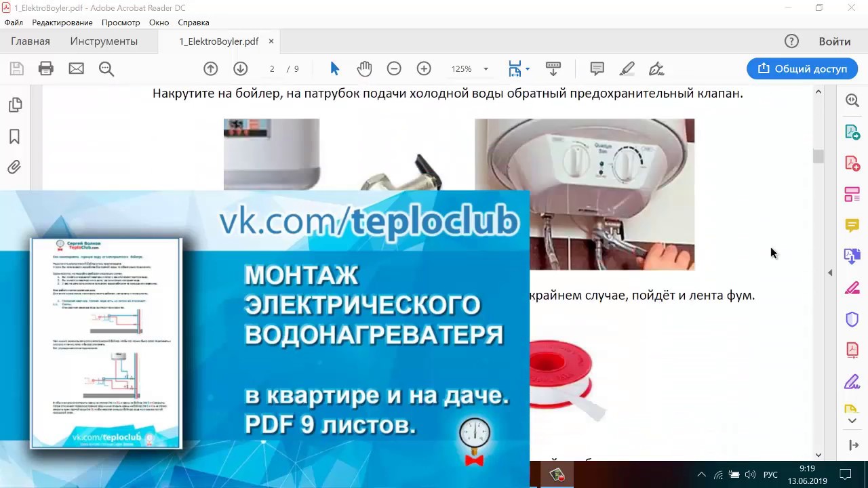
Task: Close the 1_ElektroBoyler.pdf tab
Action: [271, 41]
